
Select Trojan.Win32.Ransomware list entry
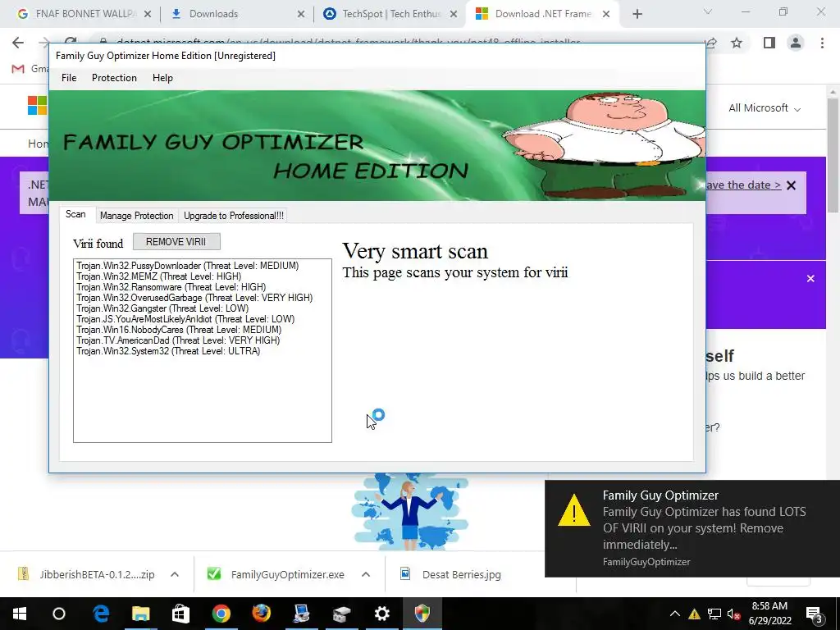(171, 287)
